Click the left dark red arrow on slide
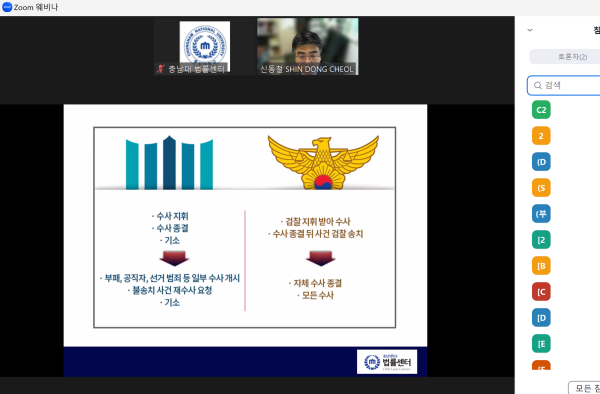 (174, 258)
